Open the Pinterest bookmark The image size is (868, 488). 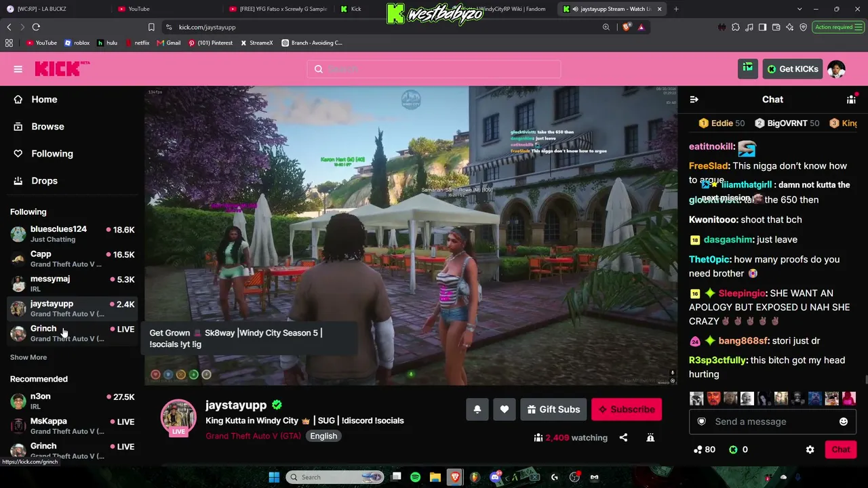[210, 43]
